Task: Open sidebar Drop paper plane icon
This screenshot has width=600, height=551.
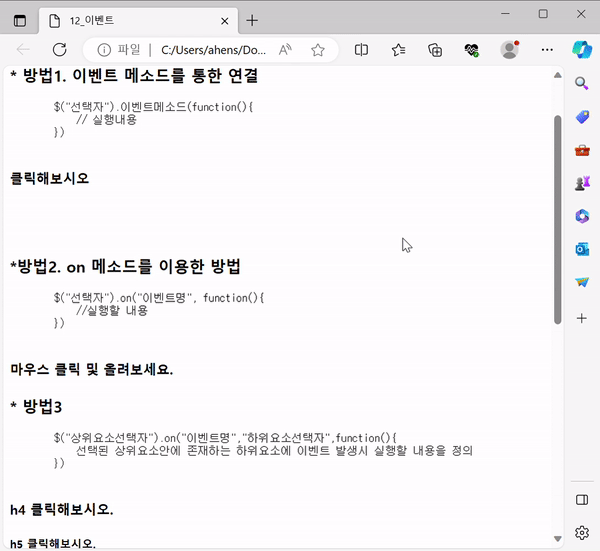Action: pos(582,282)
